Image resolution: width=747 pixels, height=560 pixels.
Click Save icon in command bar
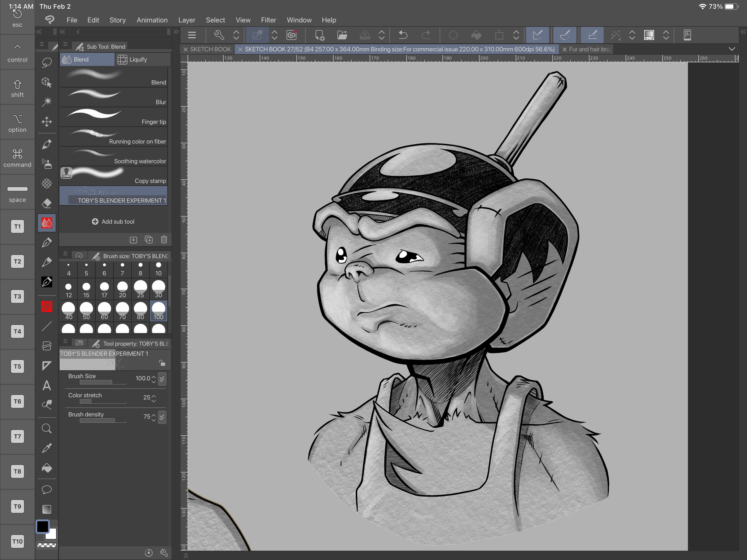click(365, 35)
